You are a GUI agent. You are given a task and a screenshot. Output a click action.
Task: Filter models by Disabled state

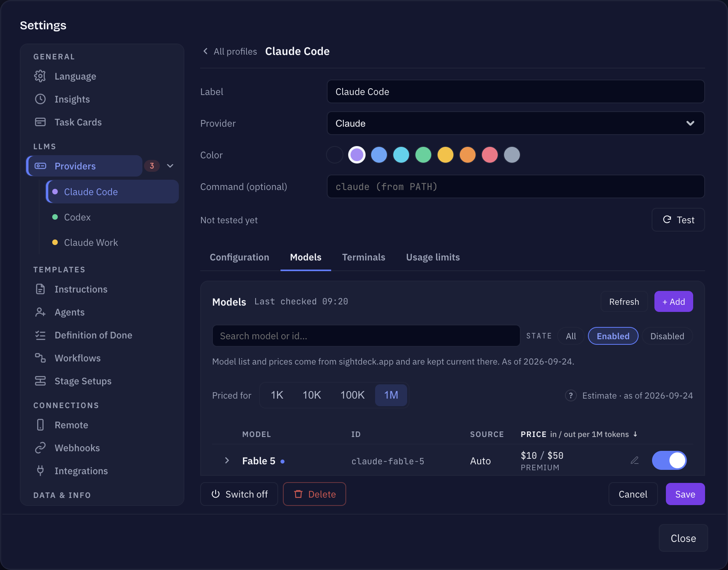[x=667, y=336]
